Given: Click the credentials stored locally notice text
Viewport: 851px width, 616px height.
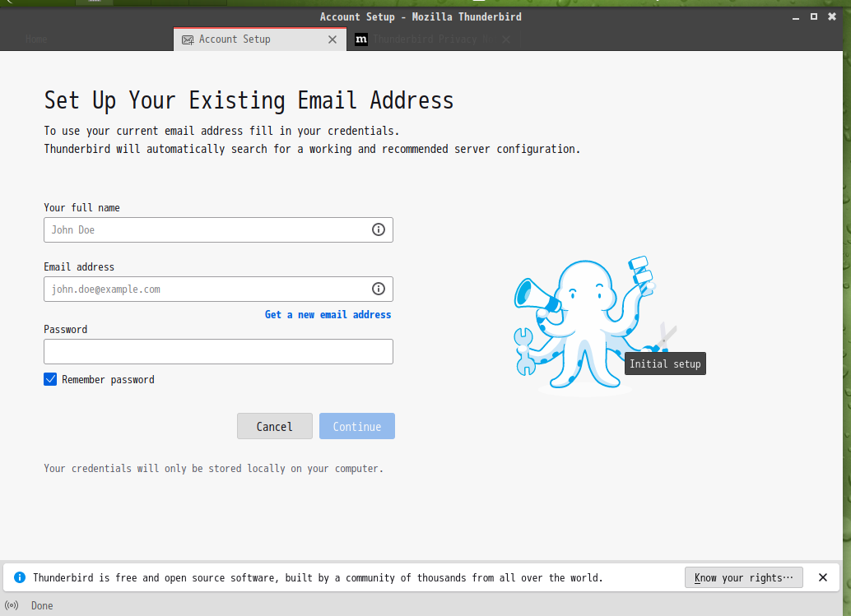Looking at the screenshot, I should (x=214, y=469).
